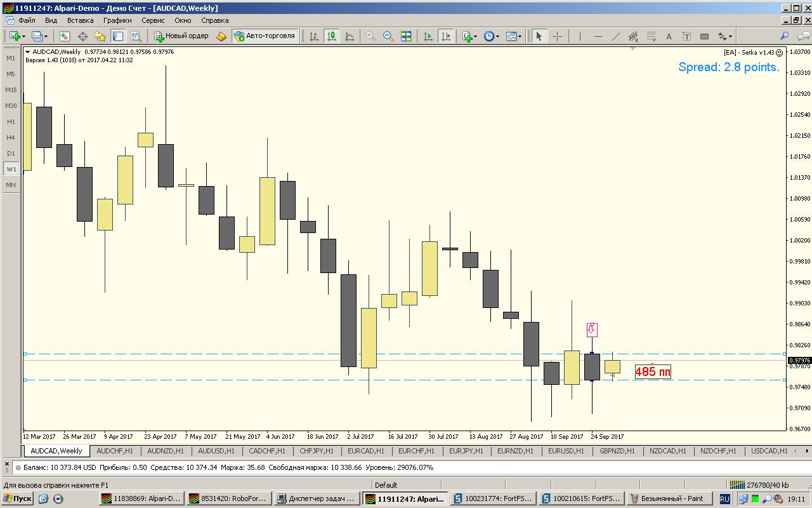This screenshot has width=812, height=508.
Task: Click the New Chart toolbar icon
Action: [13, 36]
